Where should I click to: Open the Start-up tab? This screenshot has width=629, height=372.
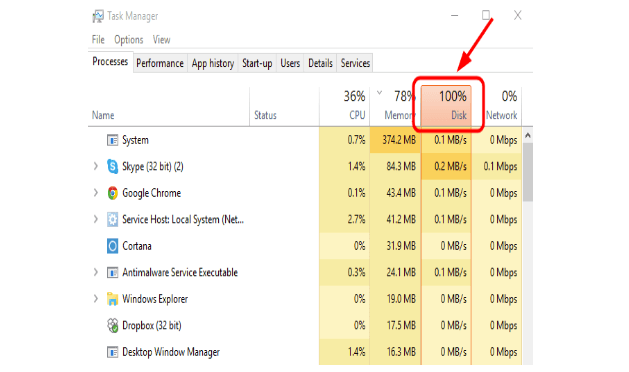click(257, 63)
